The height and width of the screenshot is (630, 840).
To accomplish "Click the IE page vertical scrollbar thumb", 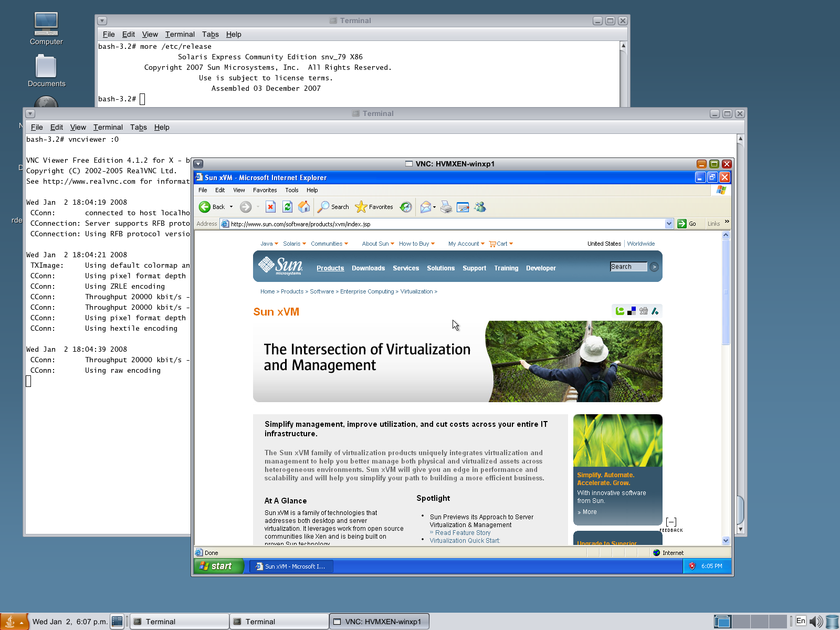I will pos(726,292).
